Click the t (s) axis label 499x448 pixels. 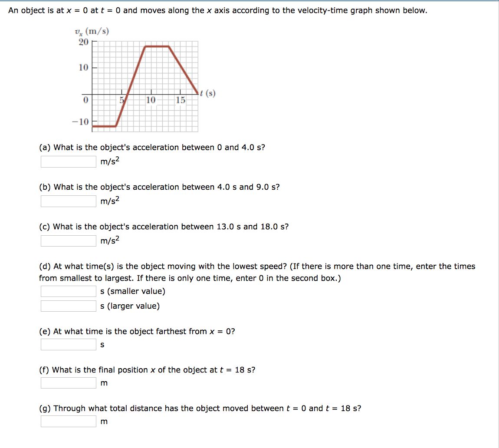tap(207, 93)
